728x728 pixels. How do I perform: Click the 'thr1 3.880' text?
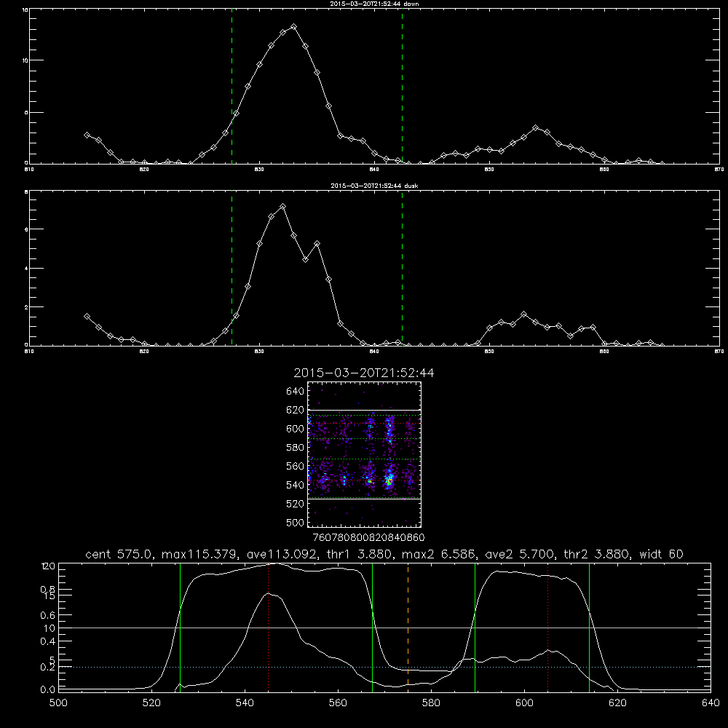(x=361, y=554)
